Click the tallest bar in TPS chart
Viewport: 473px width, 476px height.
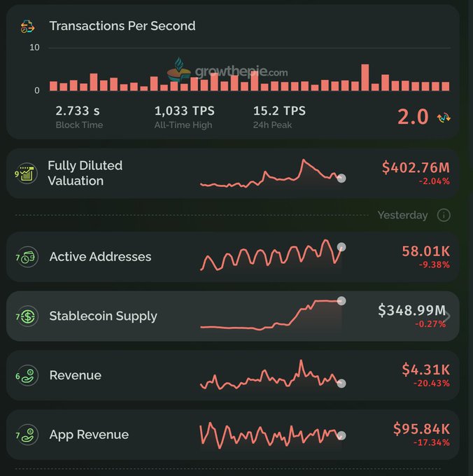tap(365, 78)
